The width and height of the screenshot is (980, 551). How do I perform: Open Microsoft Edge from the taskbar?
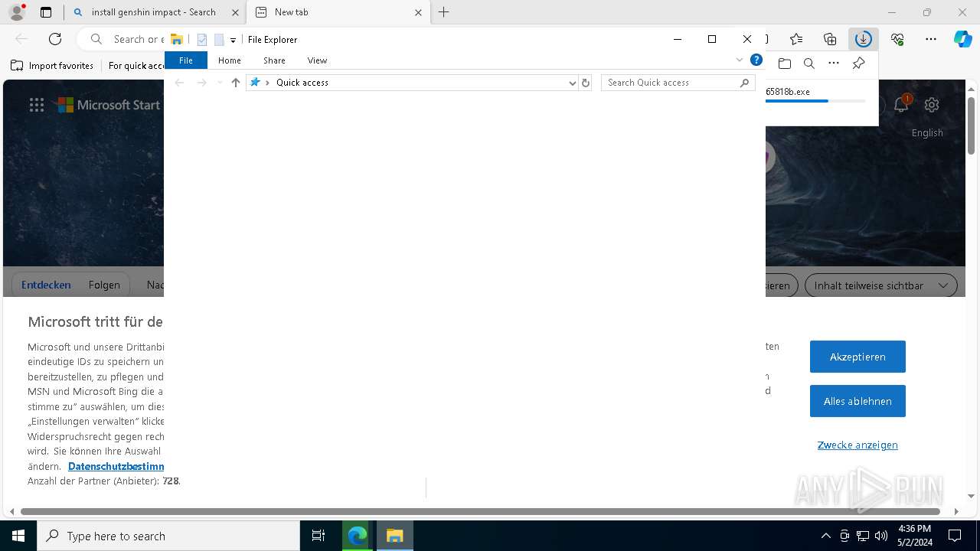pos(358,536)
